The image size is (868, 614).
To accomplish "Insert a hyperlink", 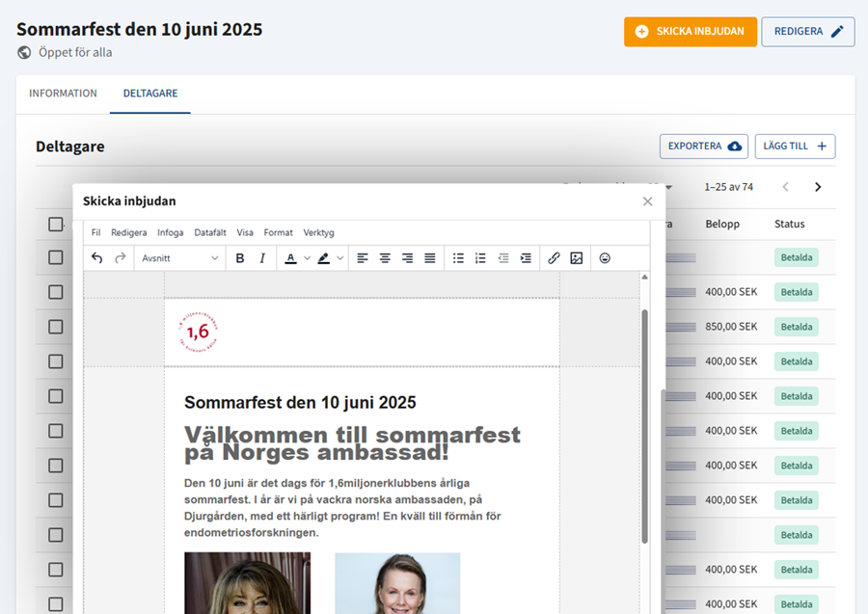I will coord(555,258).
